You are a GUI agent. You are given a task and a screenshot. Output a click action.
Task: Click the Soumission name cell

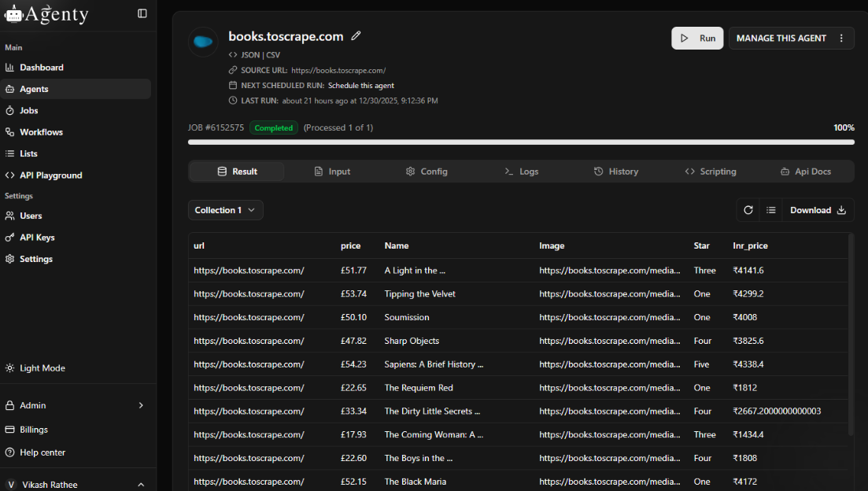(x=406, y=317)
